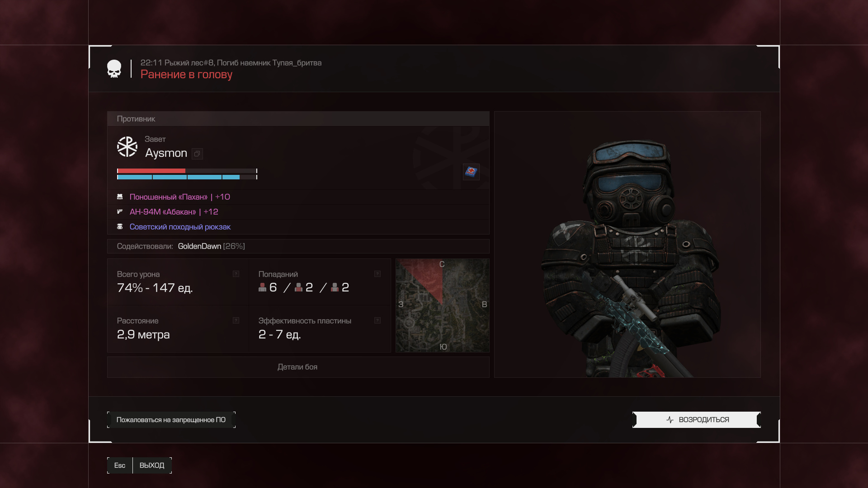Open the red-blue item icon beside Aysmon
This screenshot has height=488, width=868.
pyautogui.click(x=471, y=172)
